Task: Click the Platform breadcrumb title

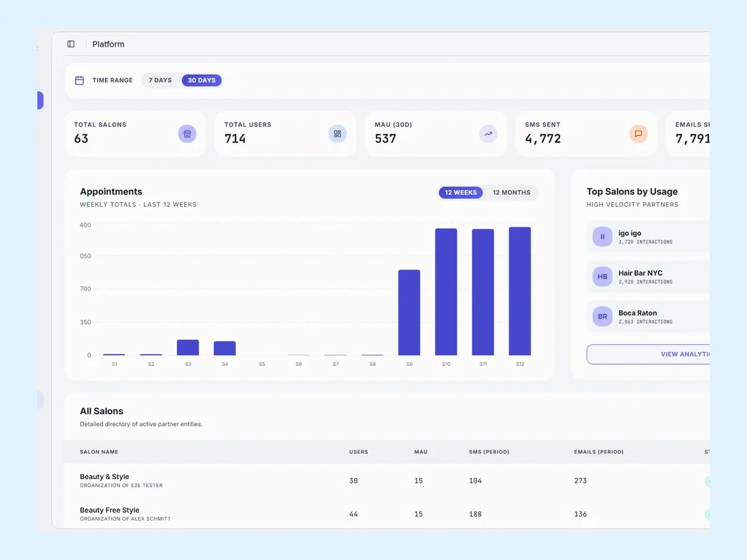Action: (x=108, y=44)
